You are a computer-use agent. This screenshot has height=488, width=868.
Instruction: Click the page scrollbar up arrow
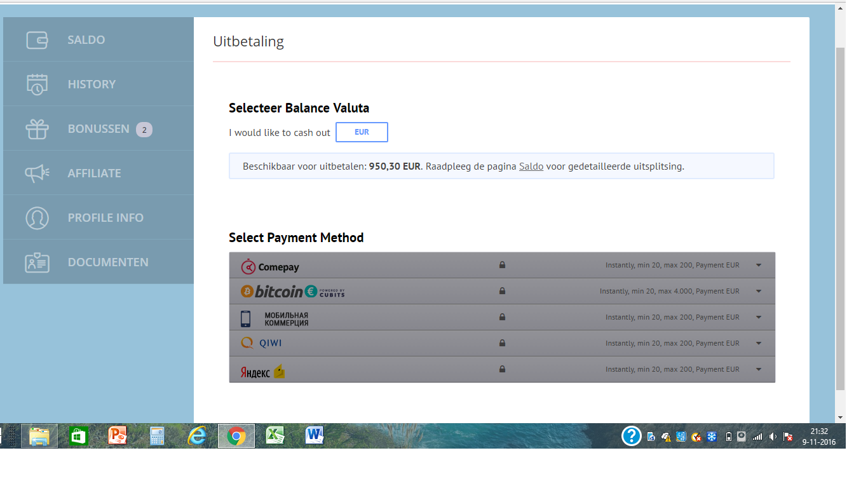point(840,8)
